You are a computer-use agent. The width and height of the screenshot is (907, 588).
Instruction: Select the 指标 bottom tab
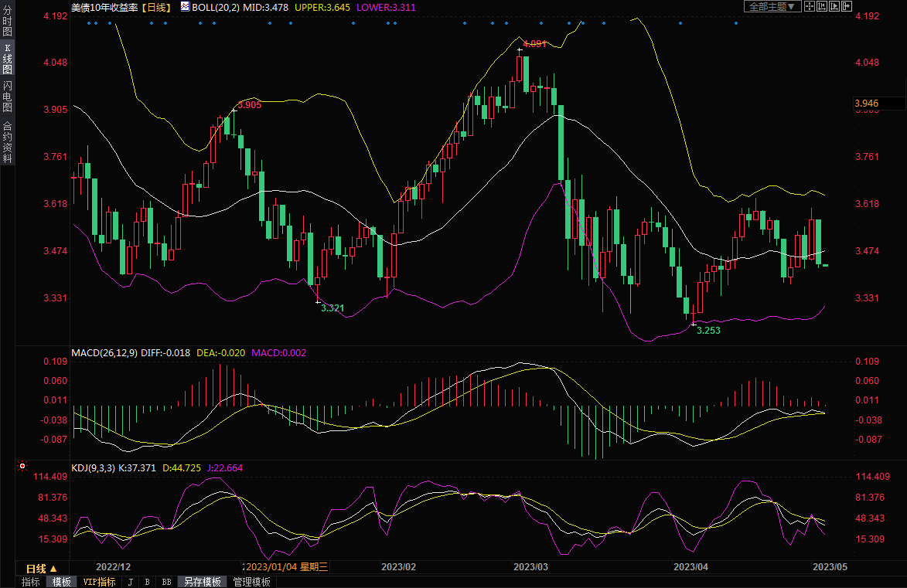[31, 582]
